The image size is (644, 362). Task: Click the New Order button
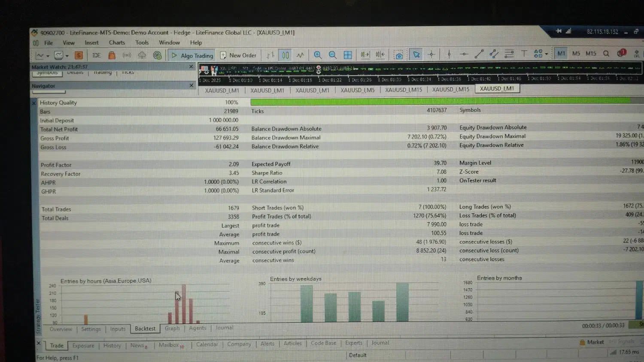[x=238, y=55]
